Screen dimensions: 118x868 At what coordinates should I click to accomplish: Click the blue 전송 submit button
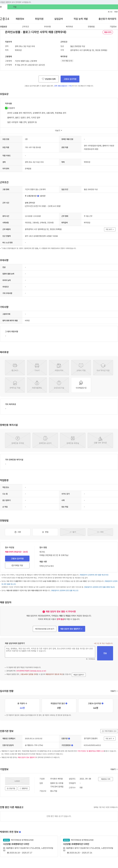coord(105,653)
